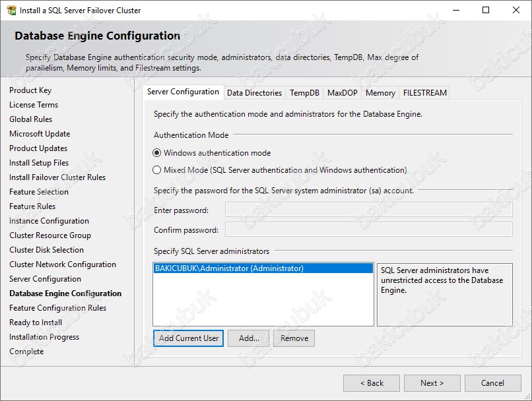
Task: Click Database Engine Configuration in the steps list
Action: pos(65,293)
